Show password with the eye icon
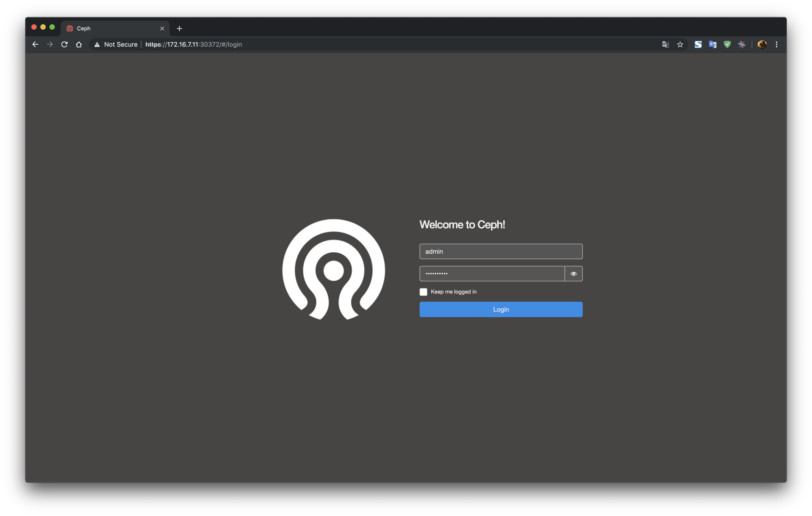 pos(574,274)
